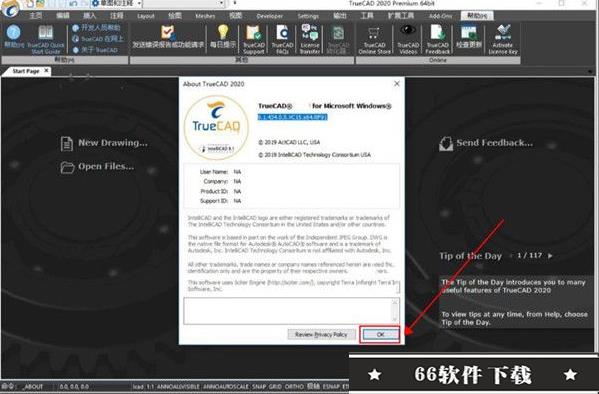
Task: Click the Review Privacy Policy button
Action: coord(321,334)
